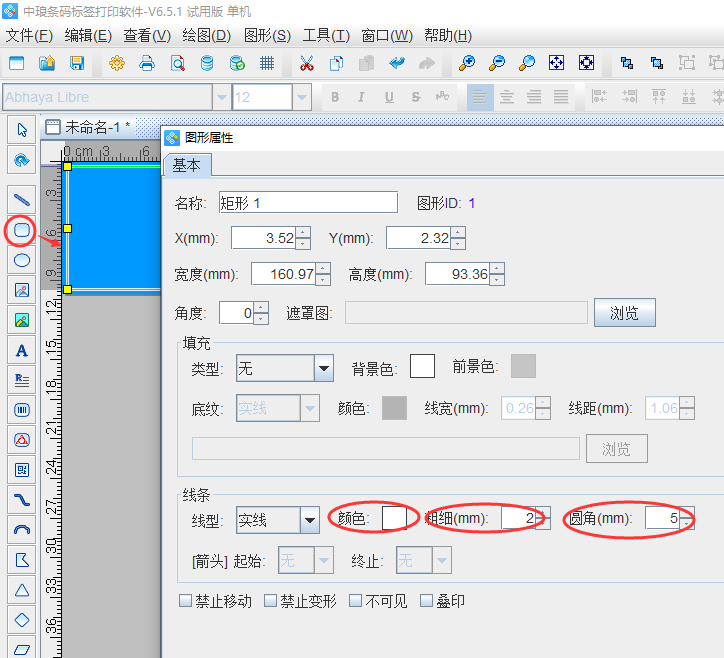The height and width of the screenshot is (658, 724).
Task: Open the 绘图(D) menu
Action: [x=206, y=36]
